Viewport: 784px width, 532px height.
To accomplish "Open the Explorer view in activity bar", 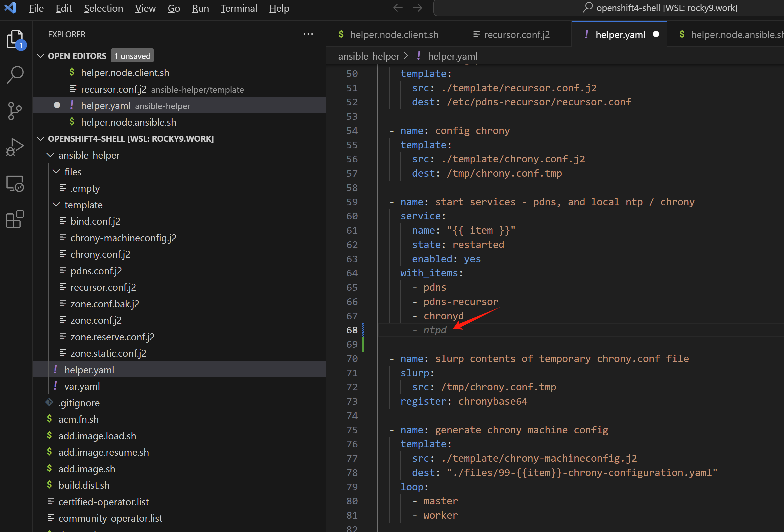I will click(x=15, y=39).
